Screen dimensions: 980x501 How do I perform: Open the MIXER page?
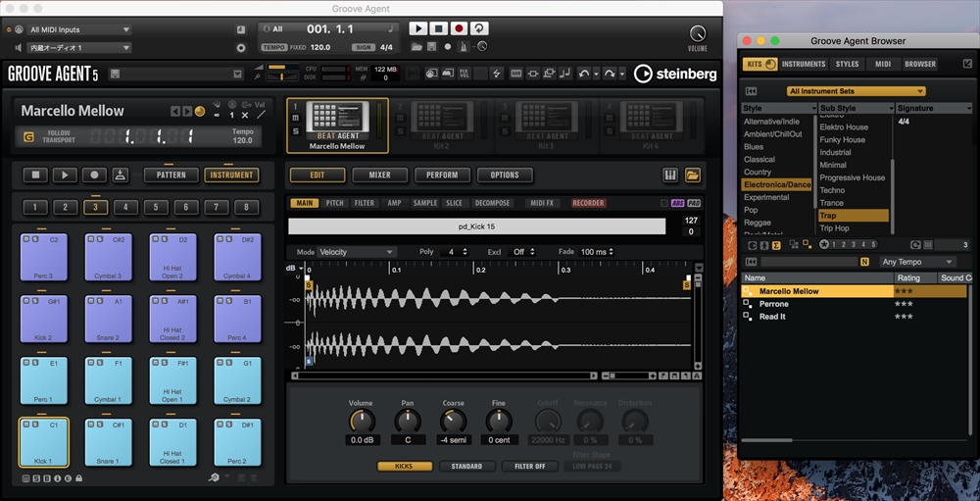point(380,175)
